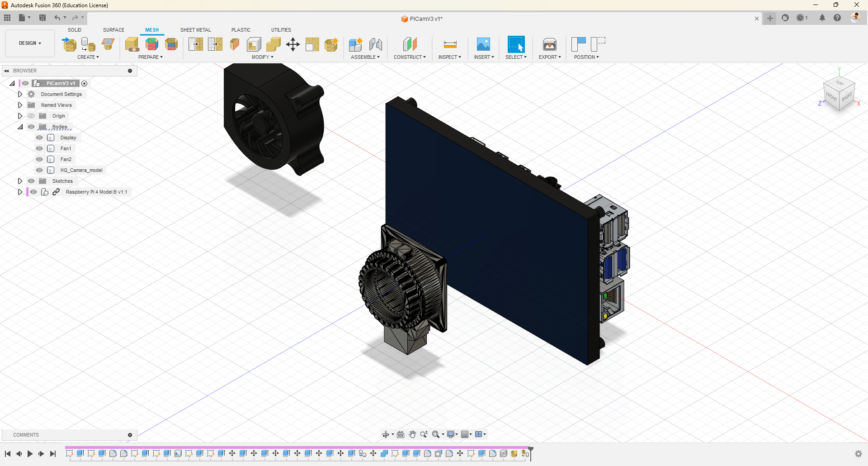
Task: Click the Midplane icon in Construct
Action: coord(410,44)
